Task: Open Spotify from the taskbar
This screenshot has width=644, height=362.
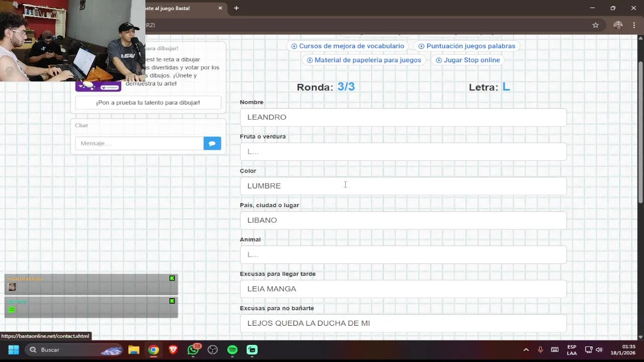Action: pos(232,349)
